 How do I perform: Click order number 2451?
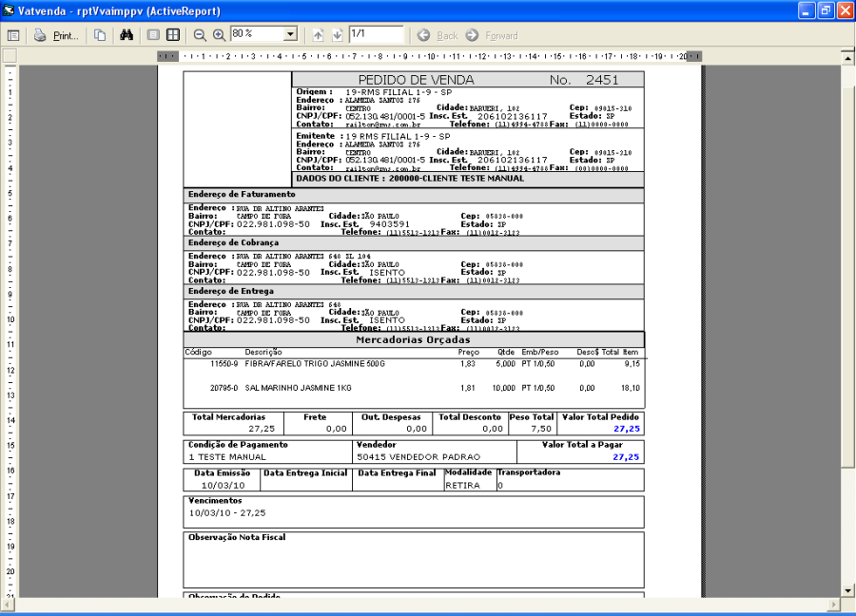(602, 80)
